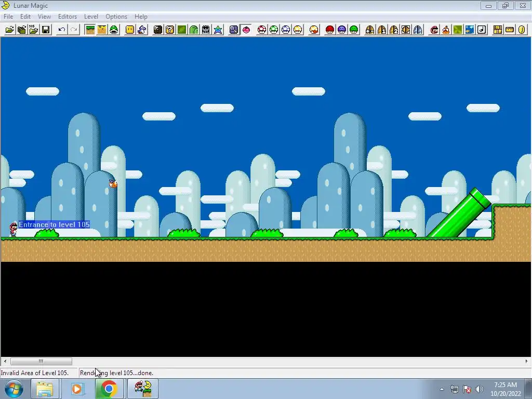532x399 pixels.
Task: Switch to Layer 2 sand-tile editing mode
Action: [102, 30]
